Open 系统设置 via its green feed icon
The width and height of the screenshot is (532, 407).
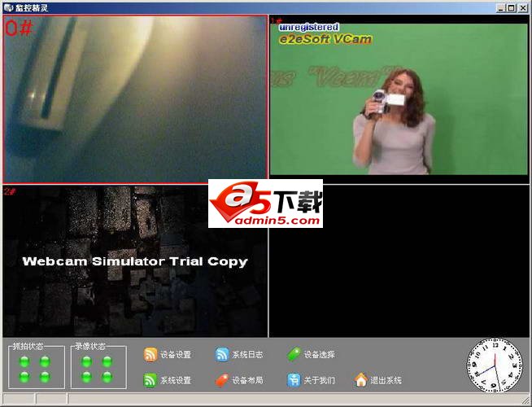pyautogui.click(x=150, y=380)
